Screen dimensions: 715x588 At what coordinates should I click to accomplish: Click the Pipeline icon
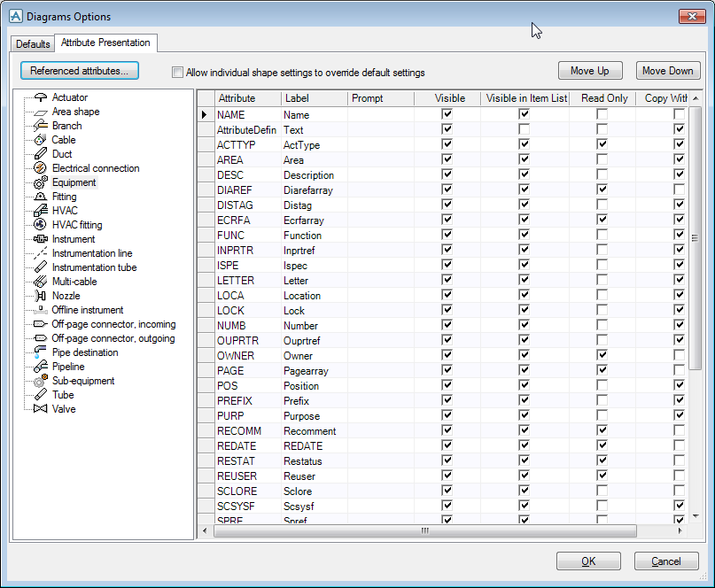(x=41, y=366)
